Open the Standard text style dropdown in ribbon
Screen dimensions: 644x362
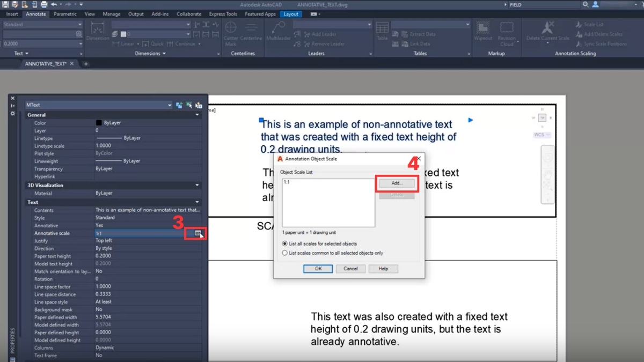[x=80, y=25]
